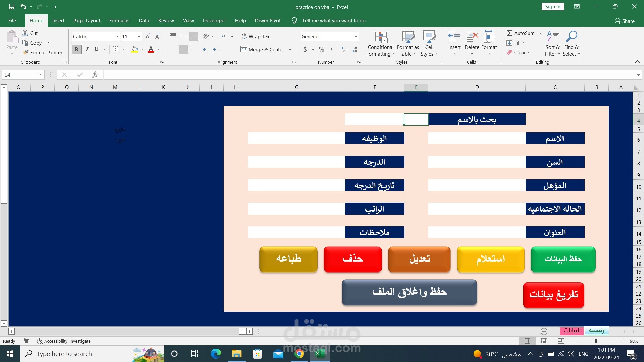This screenshot has width=644, height=362.
Task: Click the green حفظ البيانات button
Action: (x=563, y=259)
